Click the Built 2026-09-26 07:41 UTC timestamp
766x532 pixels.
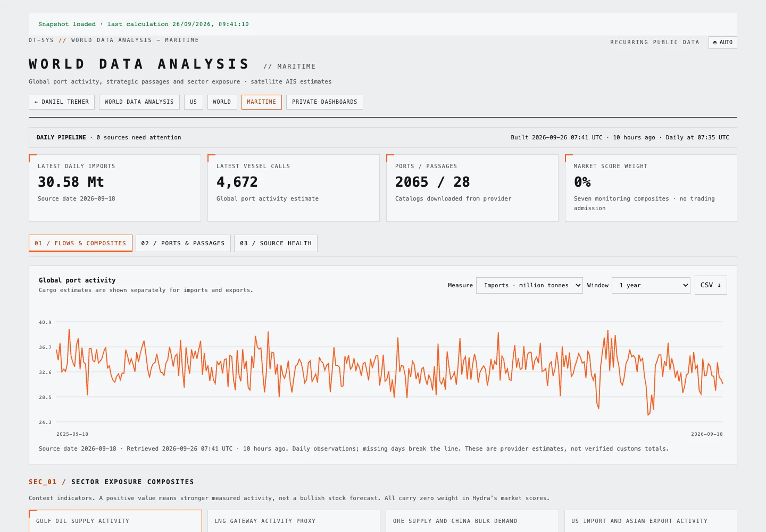(x=556, y=138)
